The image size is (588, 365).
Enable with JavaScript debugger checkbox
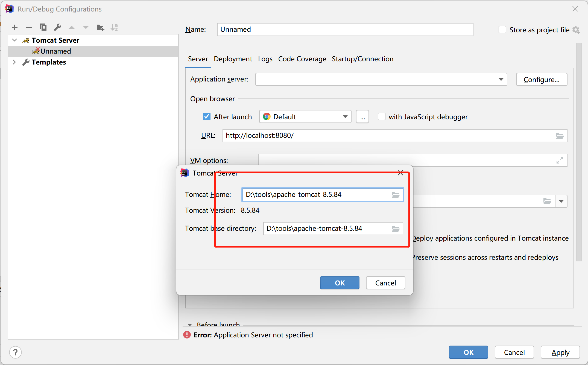(x=381, y=117)
